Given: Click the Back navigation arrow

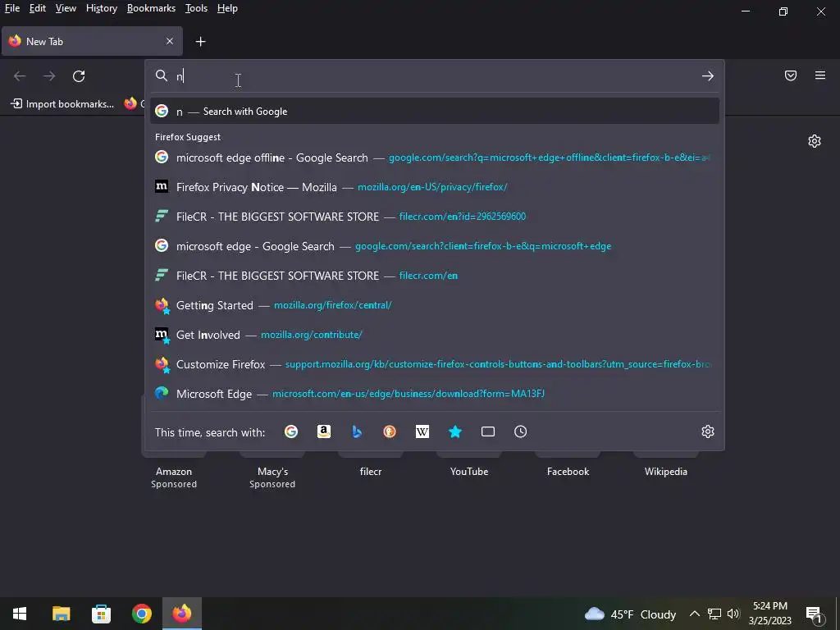Looking at the screenshot, I should (20, 76).
